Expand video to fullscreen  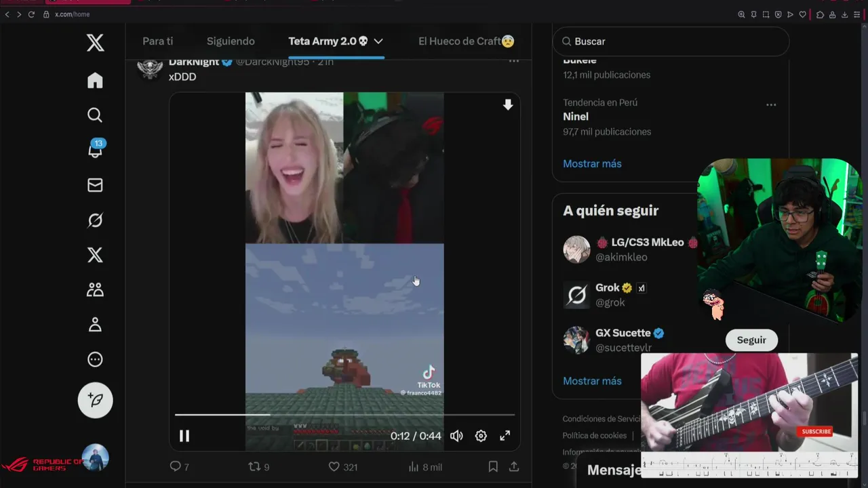505,436
